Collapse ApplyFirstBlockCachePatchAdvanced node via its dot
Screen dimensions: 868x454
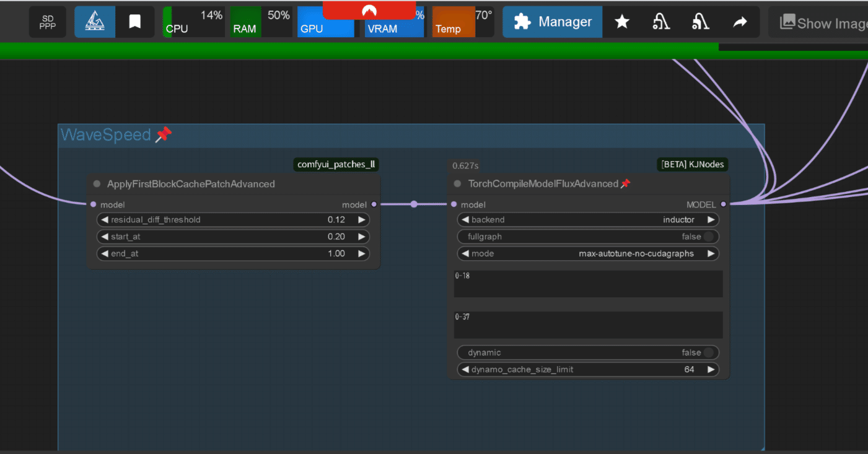tap(97, 184)
